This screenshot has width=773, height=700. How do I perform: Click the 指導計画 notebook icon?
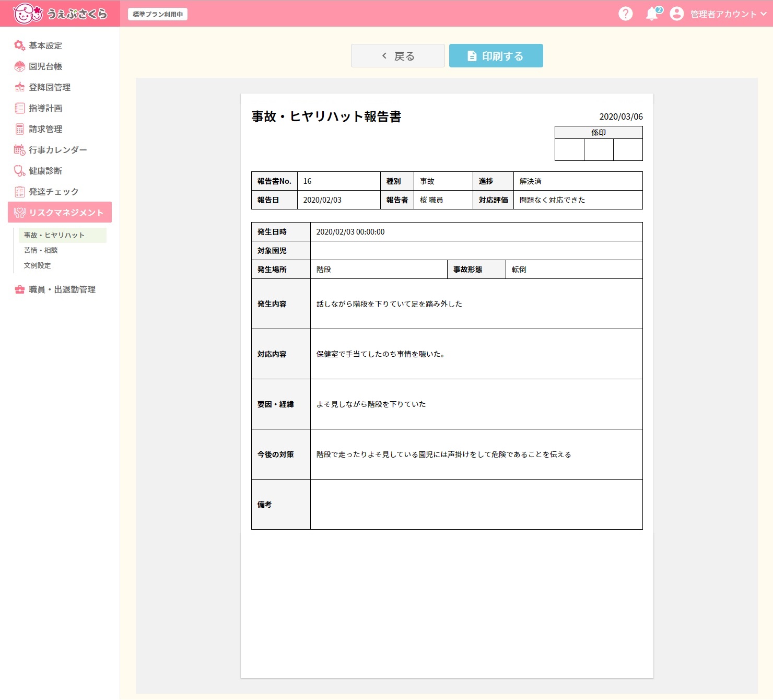(x=19, y=108)
